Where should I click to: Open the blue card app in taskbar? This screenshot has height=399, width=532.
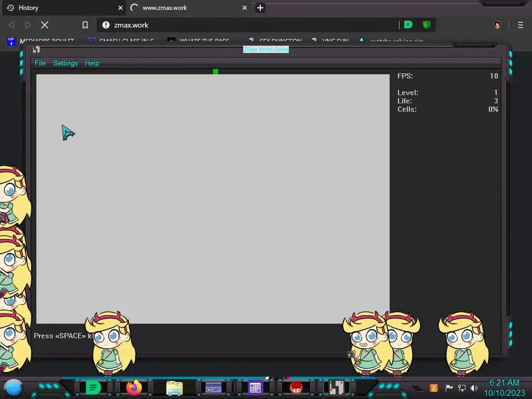[214, 388]
